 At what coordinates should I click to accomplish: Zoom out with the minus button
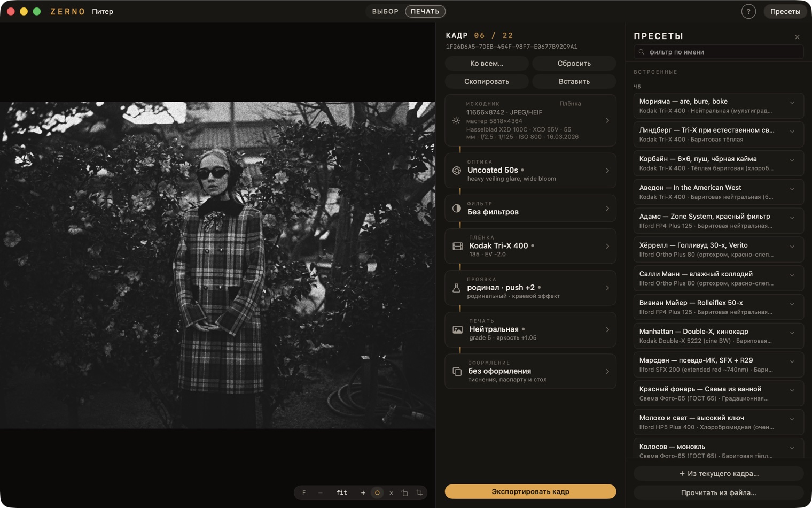click(x=320, y=492)
